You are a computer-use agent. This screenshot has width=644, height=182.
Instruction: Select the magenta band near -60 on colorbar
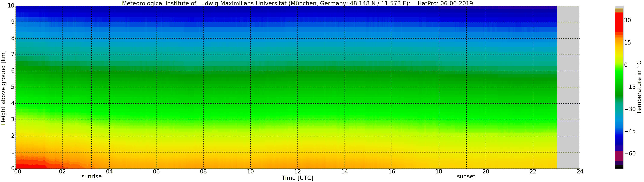tap(619, 155)
